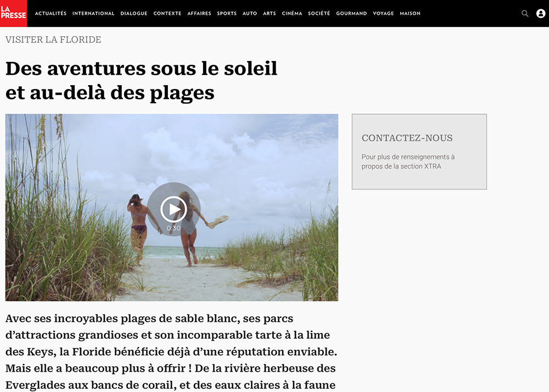Open the Contexte section
The width and height of the screenshot is (549, 392).
click(167, 13)
